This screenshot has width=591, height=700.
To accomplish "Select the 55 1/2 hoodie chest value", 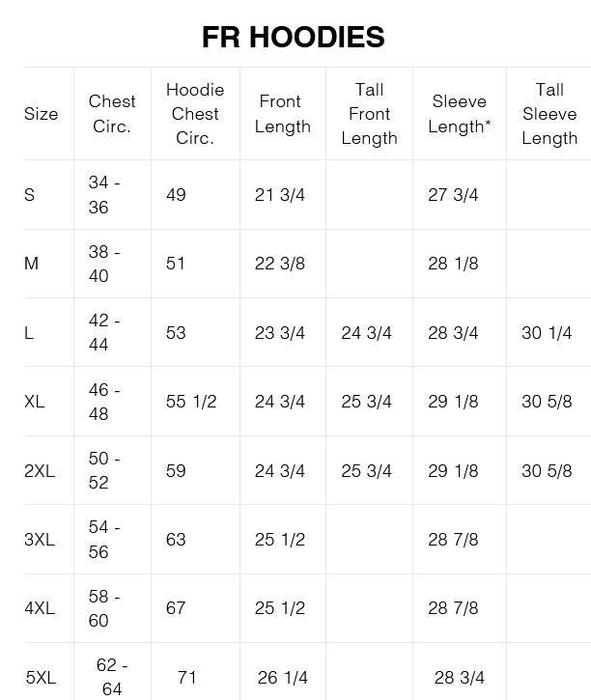I will coord(191,402).
